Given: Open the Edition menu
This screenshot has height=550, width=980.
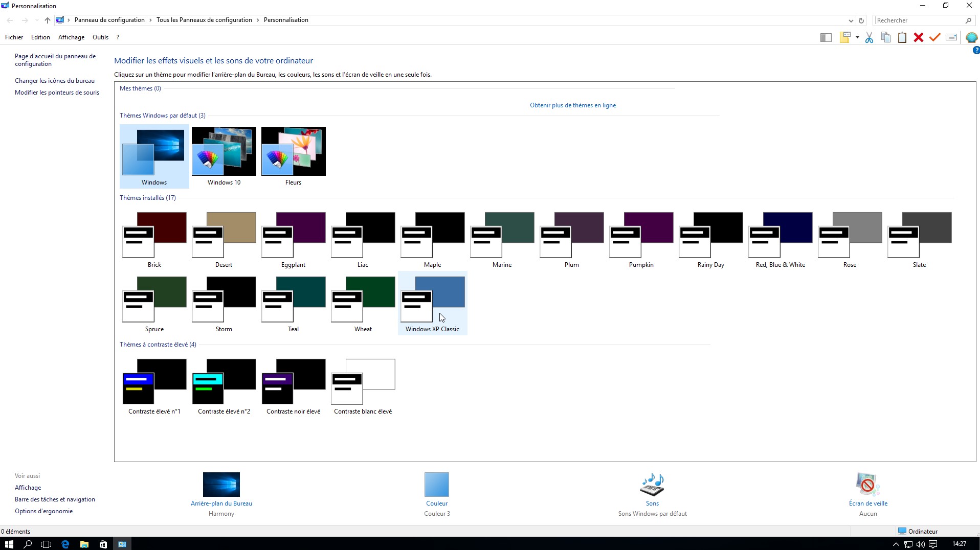Looking at the screenshot, I should pyautogui.click(x=40, y=37).
